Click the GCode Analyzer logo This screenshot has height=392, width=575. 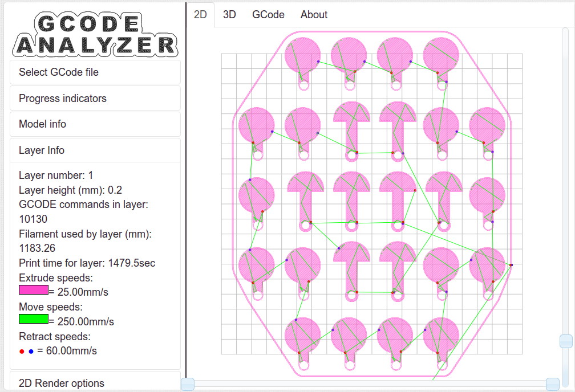[95, 34]
